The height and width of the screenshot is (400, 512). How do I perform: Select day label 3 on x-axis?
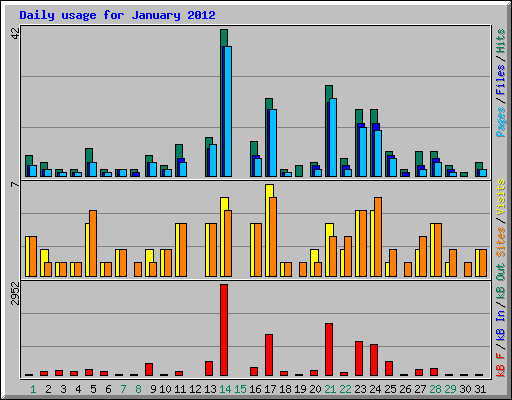click(x=63, y=389)
